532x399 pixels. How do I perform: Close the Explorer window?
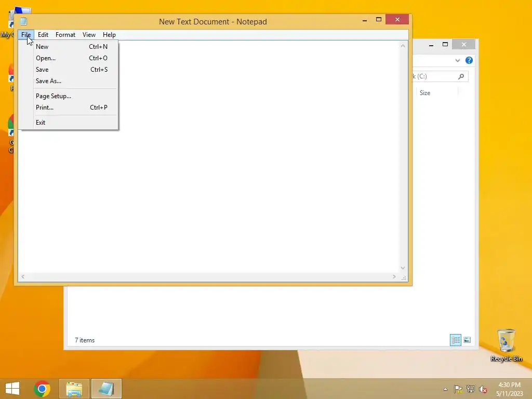464,45
